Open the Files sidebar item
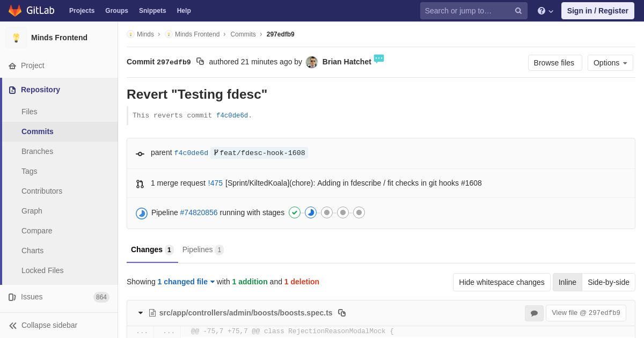Screen dimensions: 644x338 tap(60, 112)
